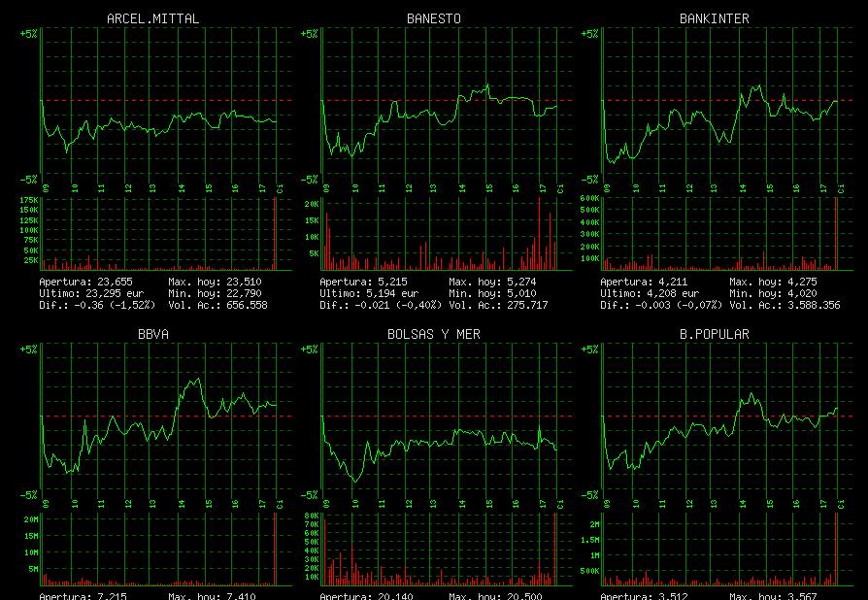Click the 'Apertura: 5,215' value
The width and height of the screenshot is (868, 600).
363,283
